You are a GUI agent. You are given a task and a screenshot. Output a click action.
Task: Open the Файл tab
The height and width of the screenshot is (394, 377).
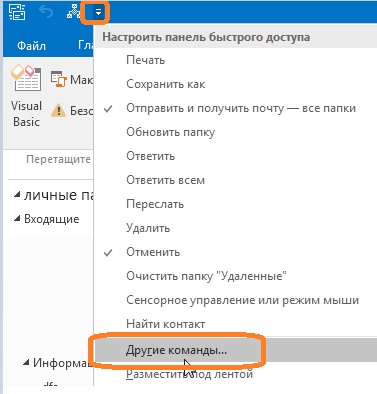coord(31,45)
